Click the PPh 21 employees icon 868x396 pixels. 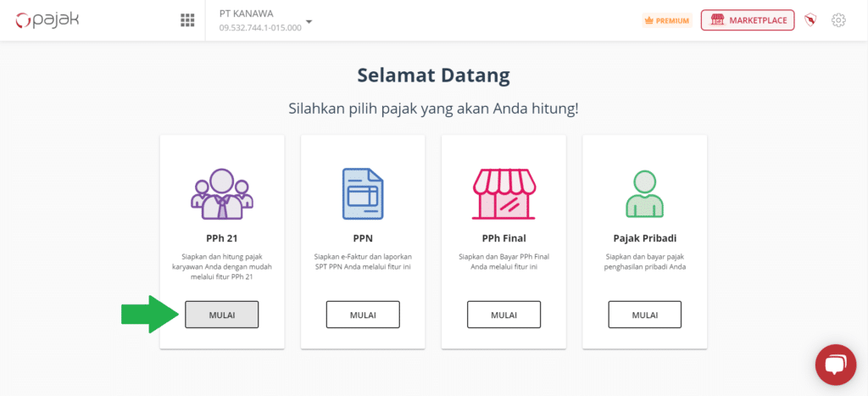click(222, 194)
